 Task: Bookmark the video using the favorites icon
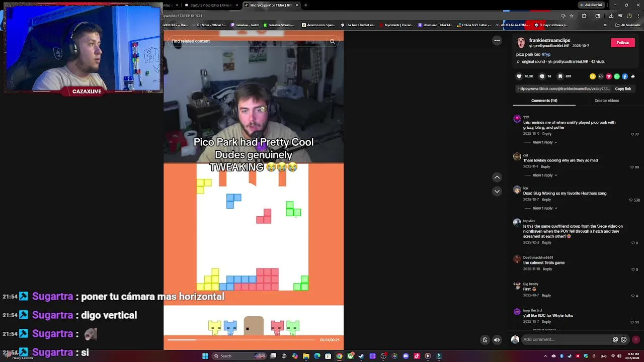point(560,76)
